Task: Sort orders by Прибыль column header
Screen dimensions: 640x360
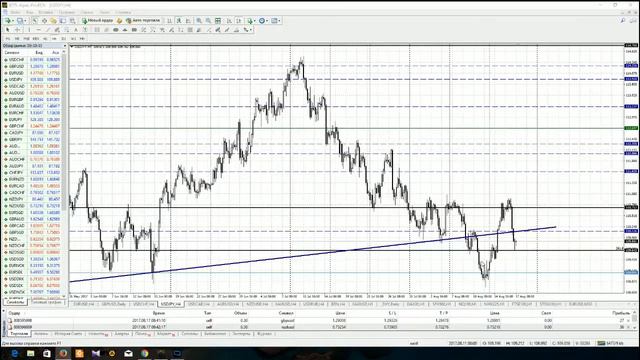Action: (621, 313)
